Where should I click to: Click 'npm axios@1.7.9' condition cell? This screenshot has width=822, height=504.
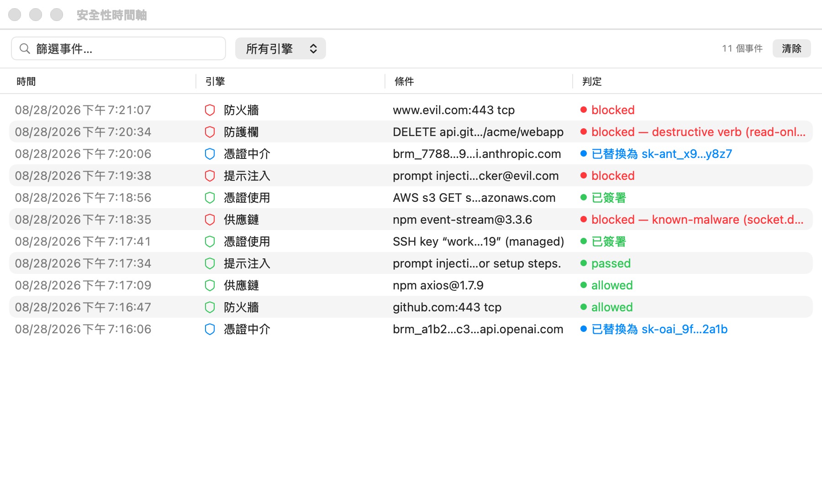click(438, 285)
